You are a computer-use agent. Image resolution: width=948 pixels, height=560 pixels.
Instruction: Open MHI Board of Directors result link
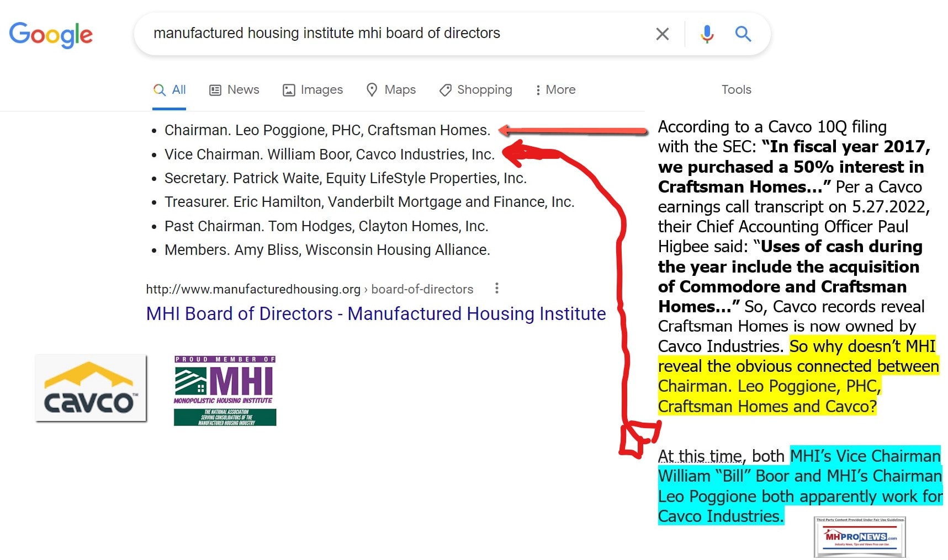pyautogui.click(x=376, y=313)
